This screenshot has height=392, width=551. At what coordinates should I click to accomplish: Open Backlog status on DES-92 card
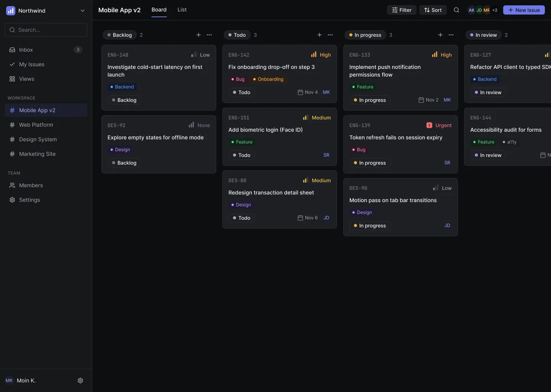124,163
